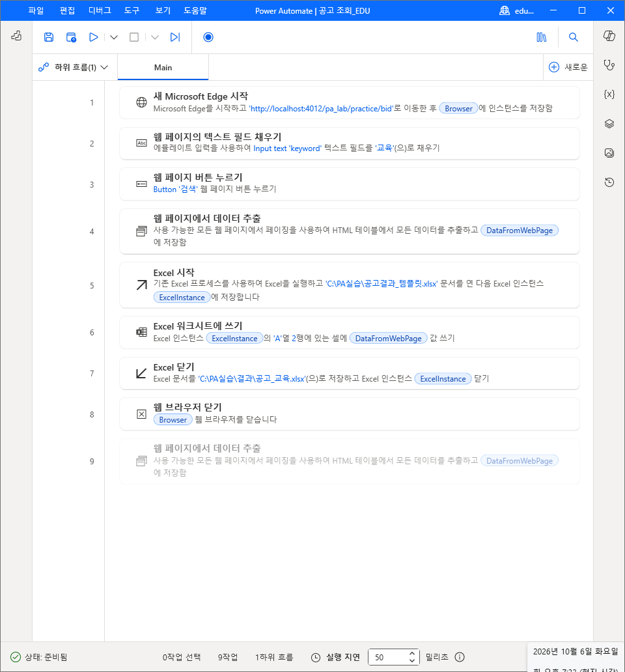Click the run delay info icon
This screenshot has height=672, width=625.
coord(460,657)
